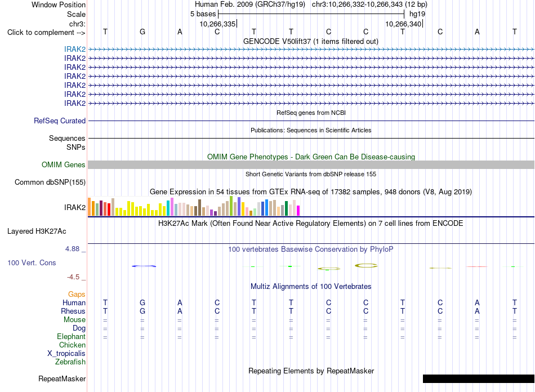
Task: Click the Sequences track label
Action: coord(67,138)
